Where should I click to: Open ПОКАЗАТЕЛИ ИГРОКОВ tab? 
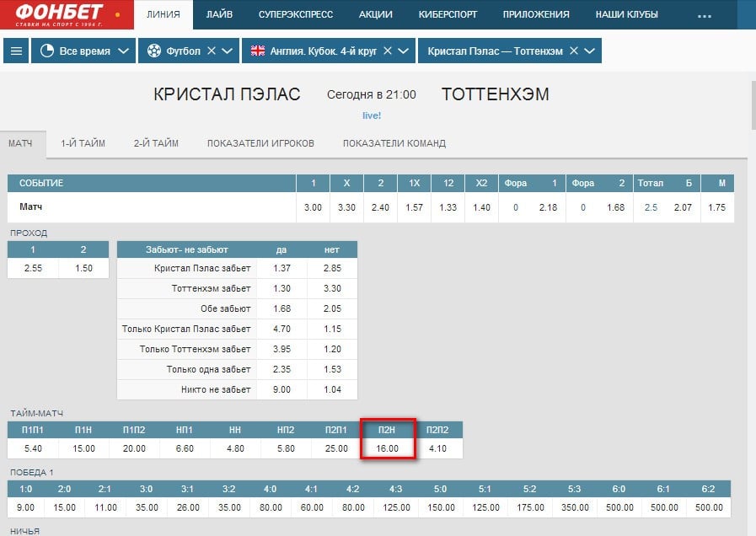(260, 143)
